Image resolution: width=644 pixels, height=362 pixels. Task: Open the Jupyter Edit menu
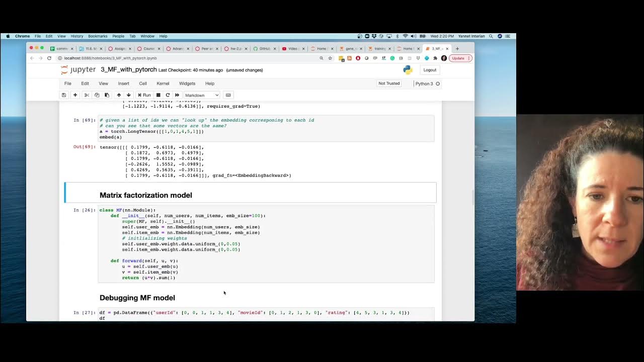85,83
